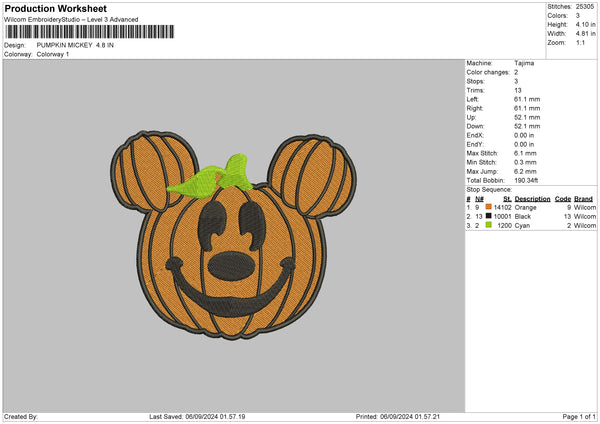This screenshot has height=424, width=600.
Task: Click the Production Worksheet heading
Action: pos(55,9)
